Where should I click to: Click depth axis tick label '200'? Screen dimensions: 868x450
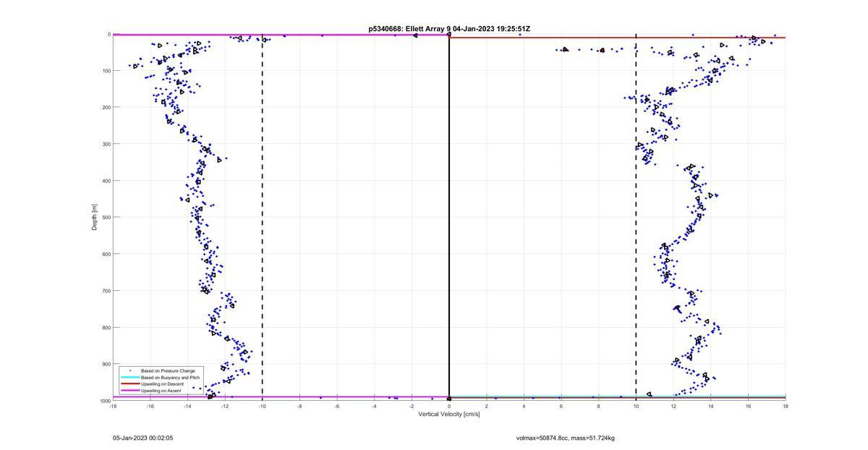pyautogui.click(x=106, y=107)
